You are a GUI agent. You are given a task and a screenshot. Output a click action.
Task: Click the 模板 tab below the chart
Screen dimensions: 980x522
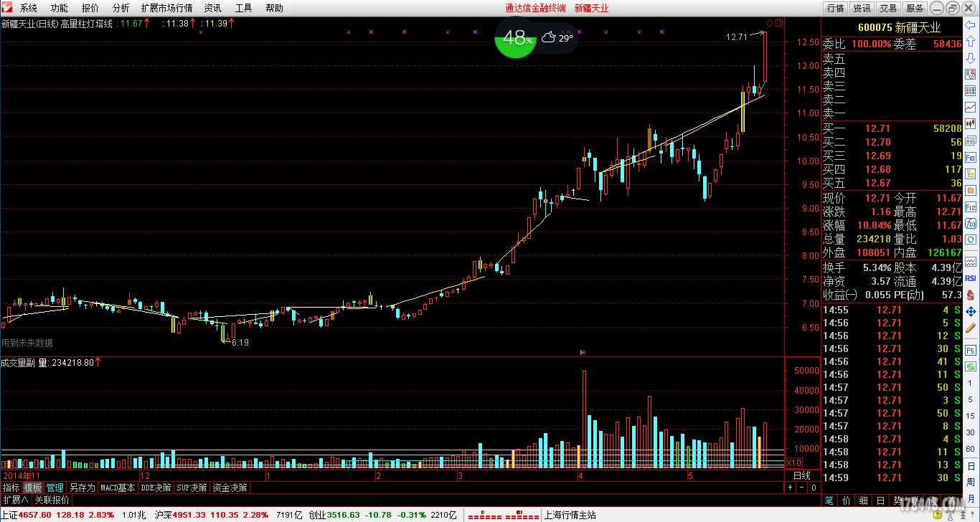click(x=33, y=488)
